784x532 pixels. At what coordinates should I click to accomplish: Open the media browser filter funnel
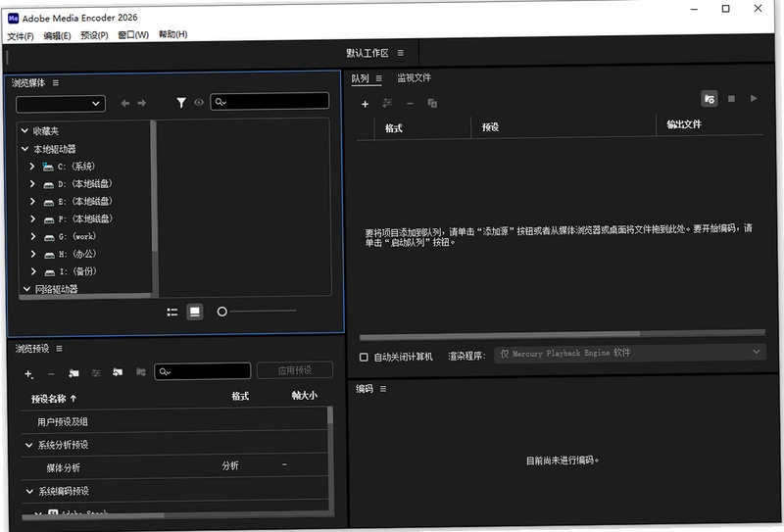point(181,103)
